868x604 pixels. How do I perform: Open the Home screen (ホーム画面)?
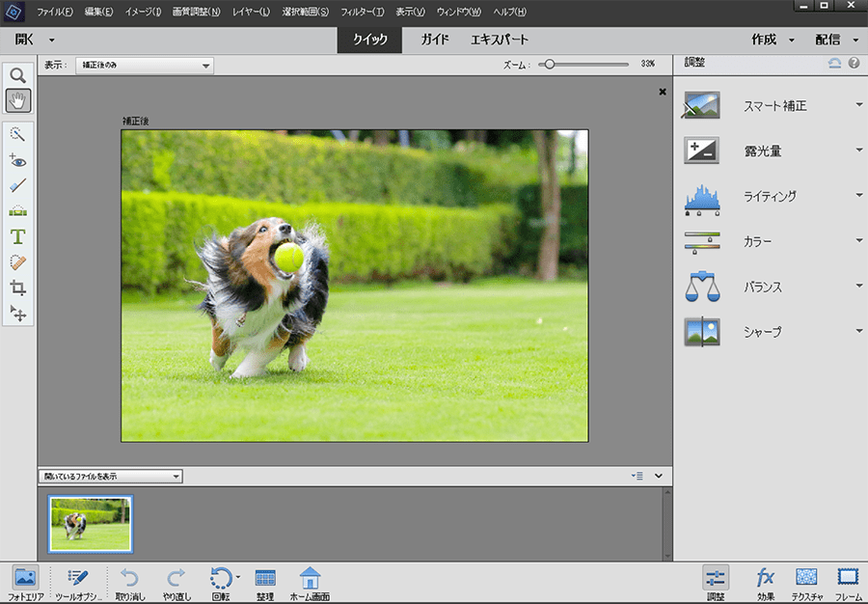click(x=310, y=578)
